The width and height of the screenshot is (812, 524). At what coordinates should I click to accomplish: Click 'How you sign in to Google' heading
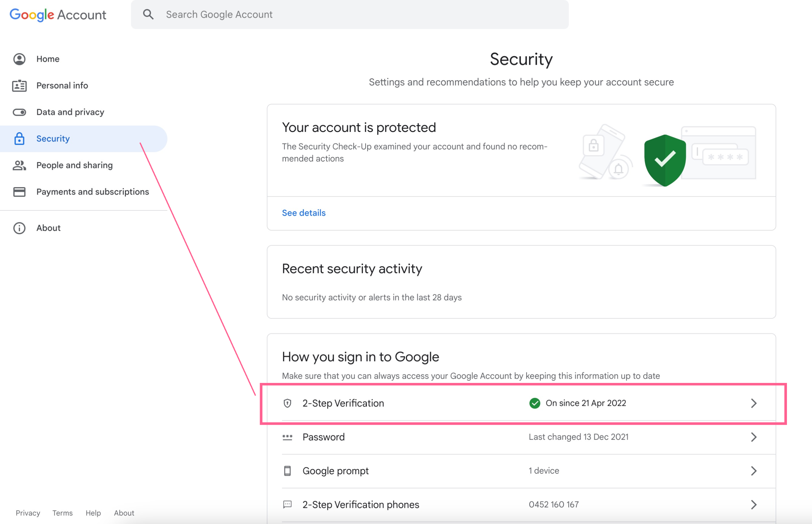coord(360,357)
